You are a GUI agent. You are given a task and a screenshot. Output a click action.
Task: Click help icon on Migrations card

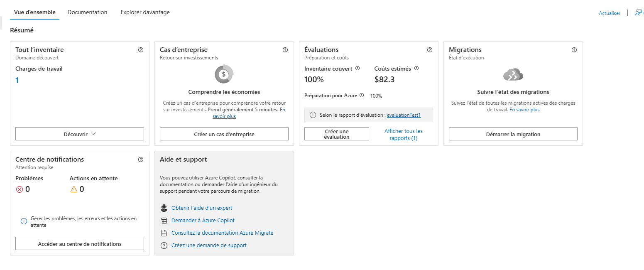coord(574,50)
